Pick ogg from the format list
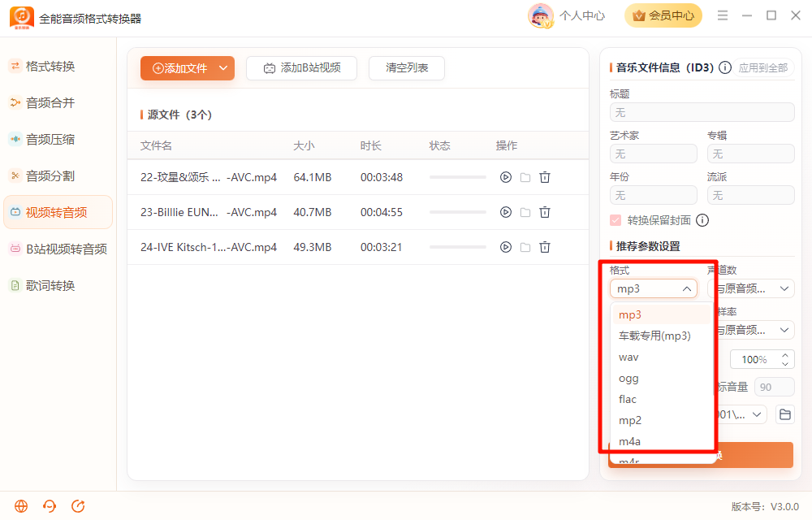 (661, 378)
